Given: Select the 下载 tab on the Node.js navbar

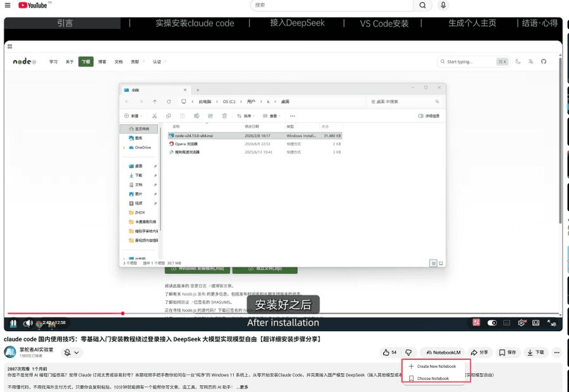Looking at the screenshot, I should 86,62.
